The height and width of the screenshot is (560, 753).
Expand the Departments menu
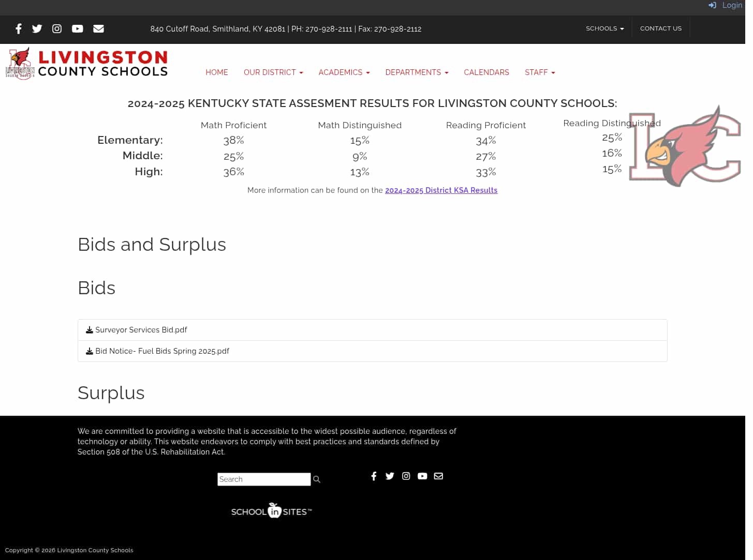point(417,72)
